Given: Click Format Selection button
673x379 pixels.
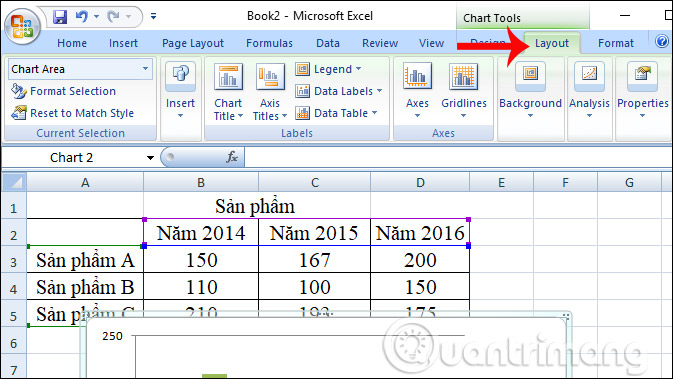Looking at the screenshot, I should 64,91.
